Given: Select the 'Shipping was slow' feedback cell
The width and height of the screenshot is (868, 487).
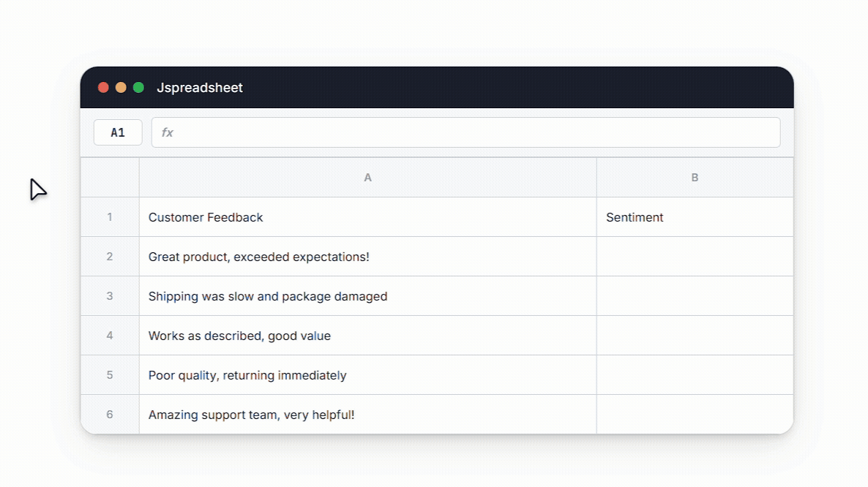Looking at the screenshot, I should point(367,296).
